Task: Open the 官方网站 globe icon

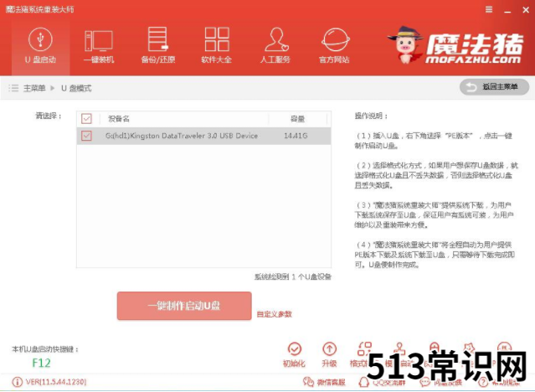Action: click(x=335, y=39)
